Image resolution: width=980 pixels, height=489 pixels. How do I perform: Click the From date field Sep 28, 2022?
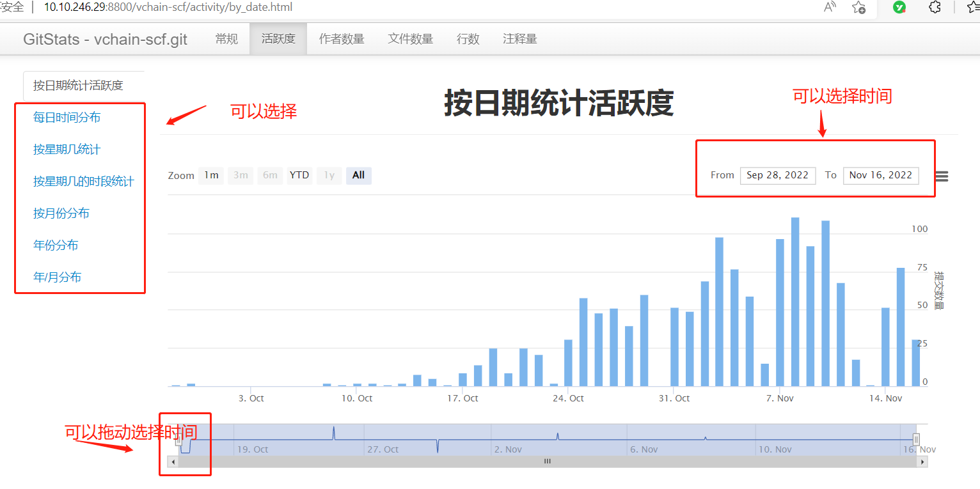[x=778, y=175]
